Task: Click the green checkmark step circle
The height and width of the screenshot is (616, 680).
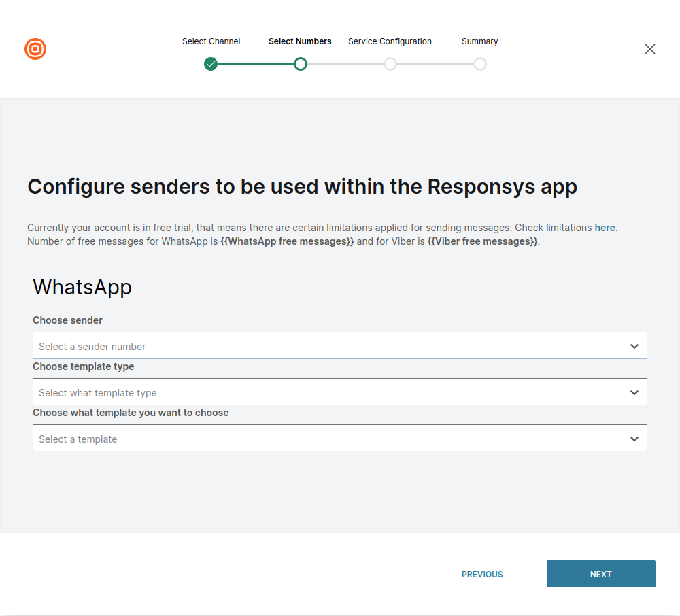Action: [x=211, y=64]
